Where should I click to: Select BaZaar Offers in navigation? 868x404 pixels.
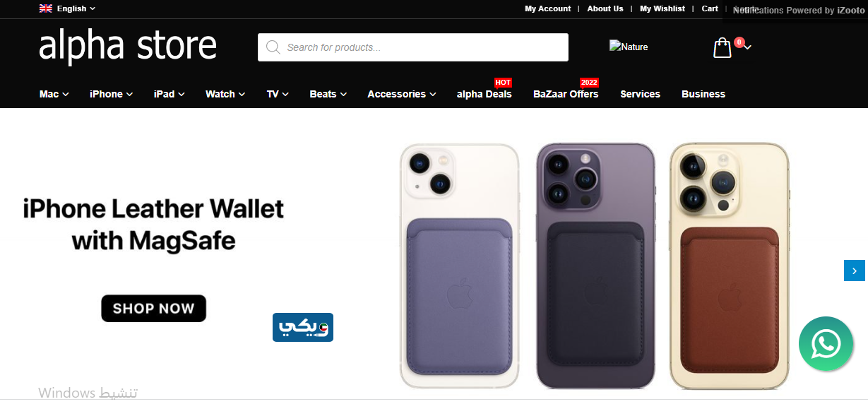pos(566,94)
